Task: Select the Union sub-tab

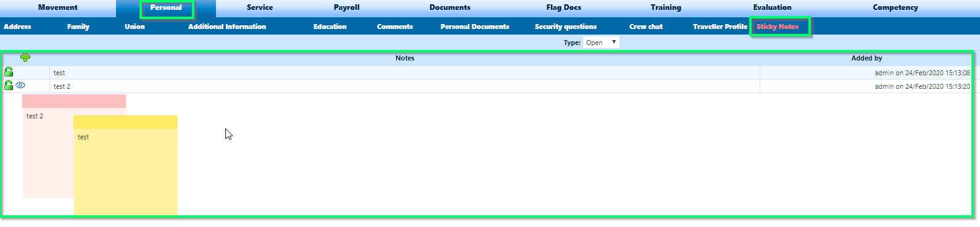Action: pos(135,27)
